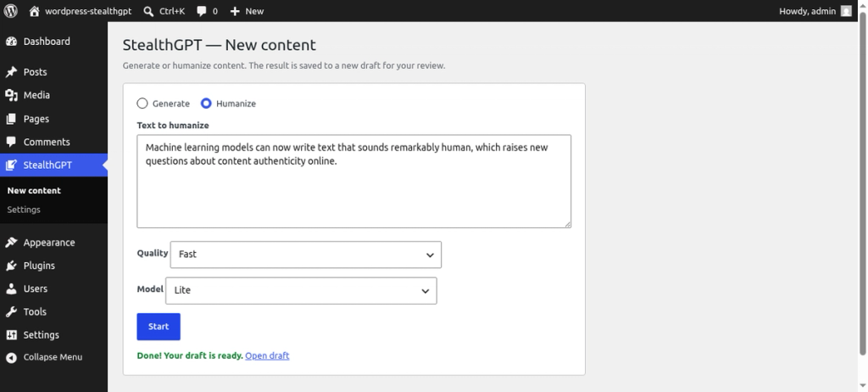Image resolution: width=868 pixels, height=392 pixels.
Task: Follow the Open draft link
Action: pos(267,356)
